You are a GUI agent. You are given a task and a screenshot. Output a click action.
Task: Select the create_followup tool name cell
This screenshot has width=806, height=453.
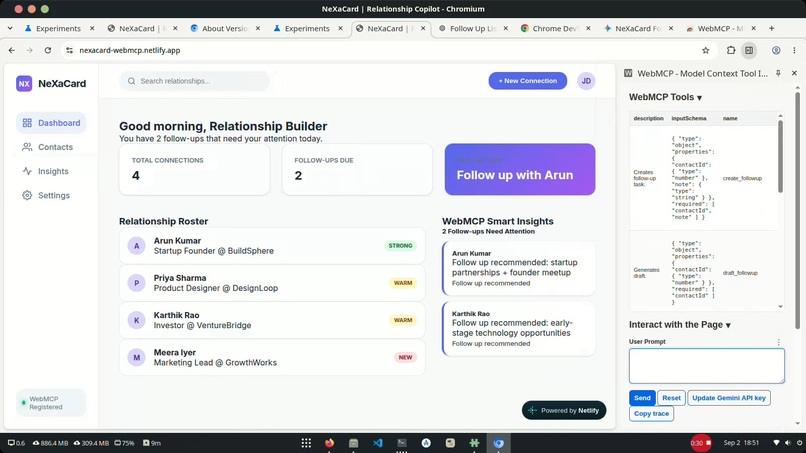[742, 178]
